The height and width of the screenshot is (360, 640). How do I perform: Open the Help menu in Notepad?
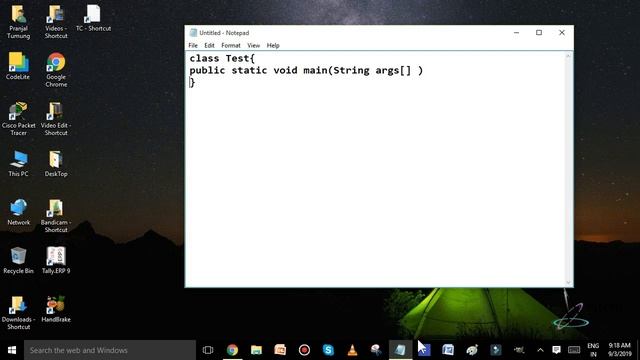[273, 45]
